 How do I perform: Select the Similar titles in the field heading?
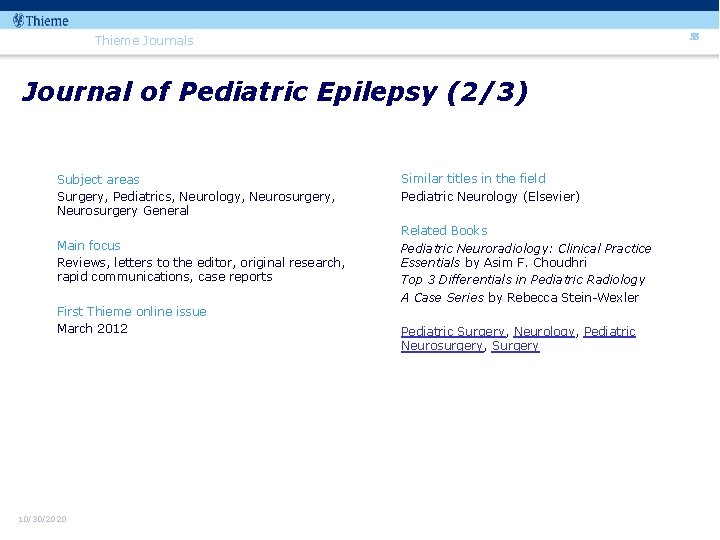(473, 178)
